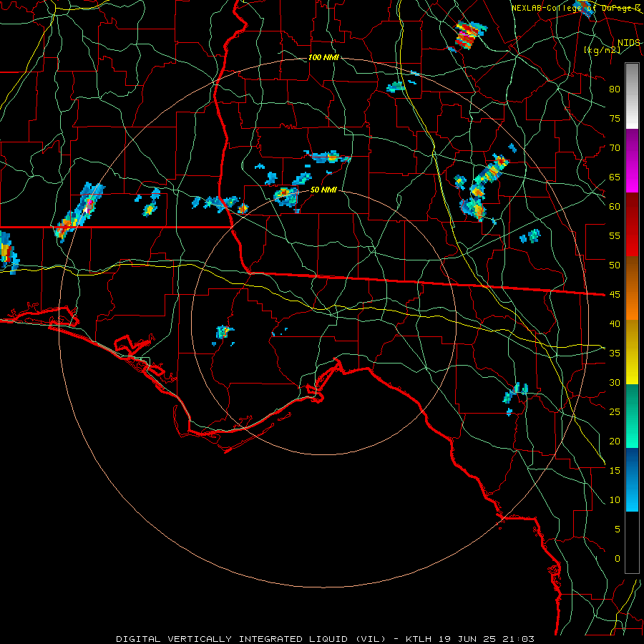Click scale value "10"

615,500
